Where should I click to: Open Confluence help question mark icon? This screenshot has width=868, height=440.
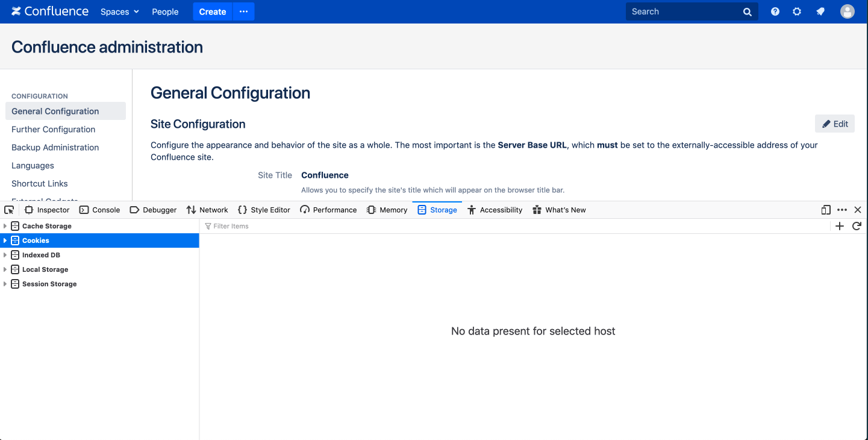(775, 11)
